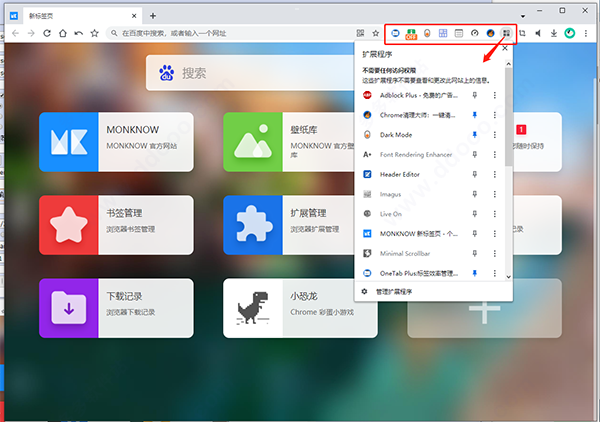
Task: Click the popup scrollbar up arrow
Action: click(x=508, y=64)
